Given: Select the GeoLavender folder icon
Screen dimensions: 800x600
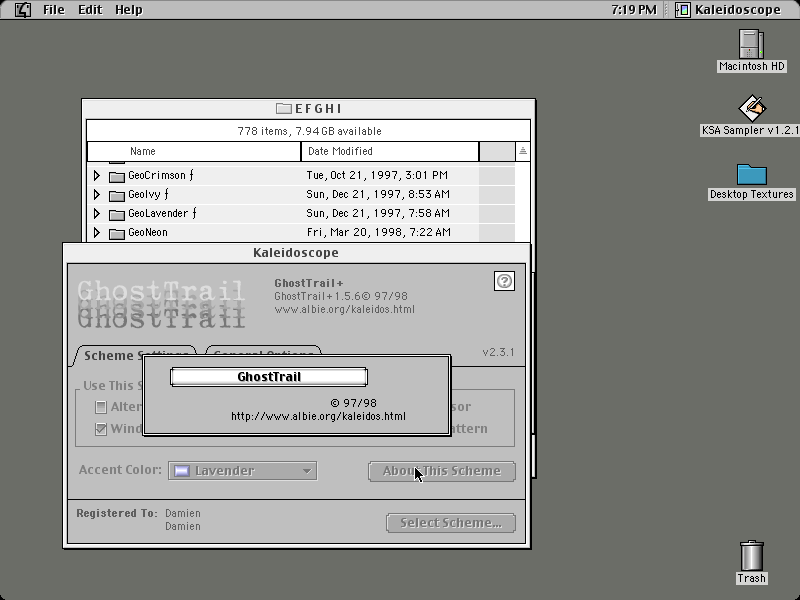Looking at the screenshot, I should pos(117,214).
